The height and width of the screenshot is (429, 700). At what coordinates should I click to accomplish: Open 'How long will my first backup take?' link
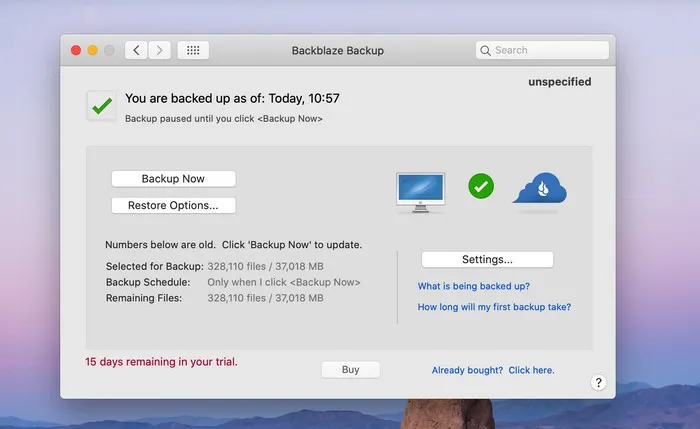(494, 307)
